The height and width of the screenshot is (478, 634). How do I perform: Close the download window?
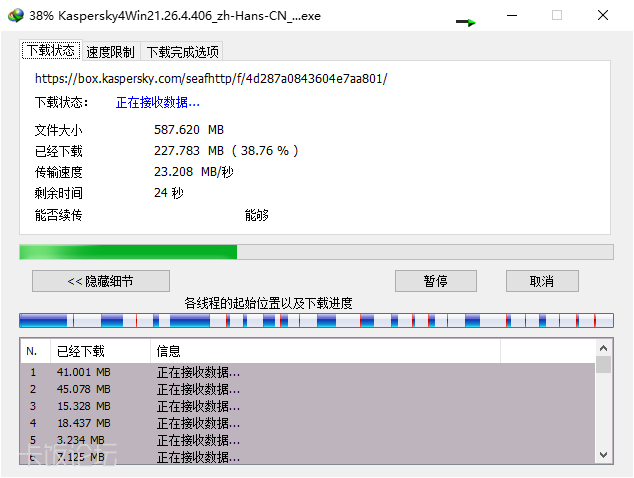tap(603, 15)
